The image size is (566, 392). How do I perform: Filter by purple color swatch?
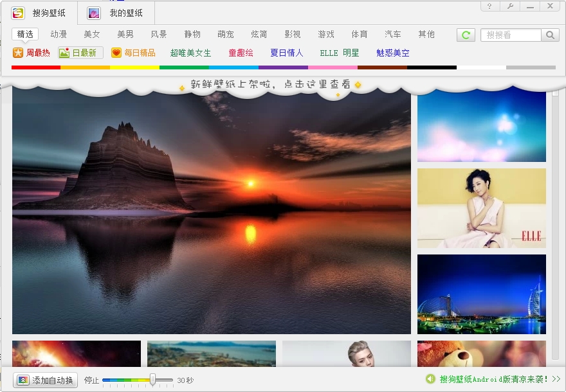click(x=284, y=67)
